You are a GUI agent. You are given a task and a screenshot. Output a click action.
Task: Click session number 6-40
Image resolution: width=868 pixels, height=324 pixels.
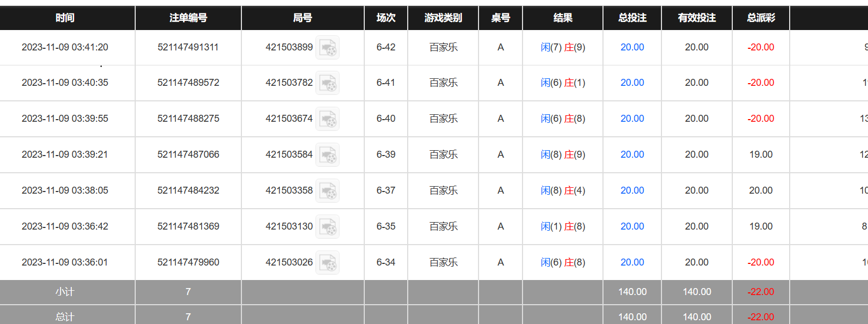[386, 119]
